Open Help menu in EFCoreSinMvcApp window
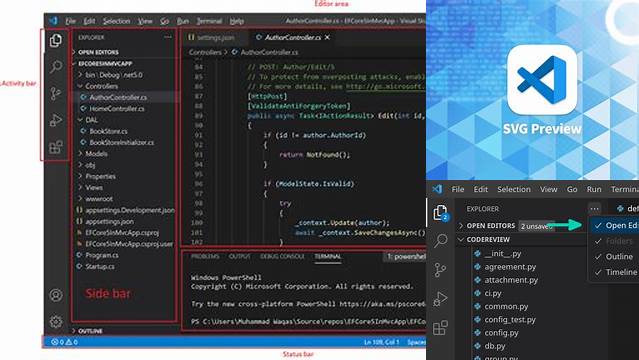 (237, 21)
